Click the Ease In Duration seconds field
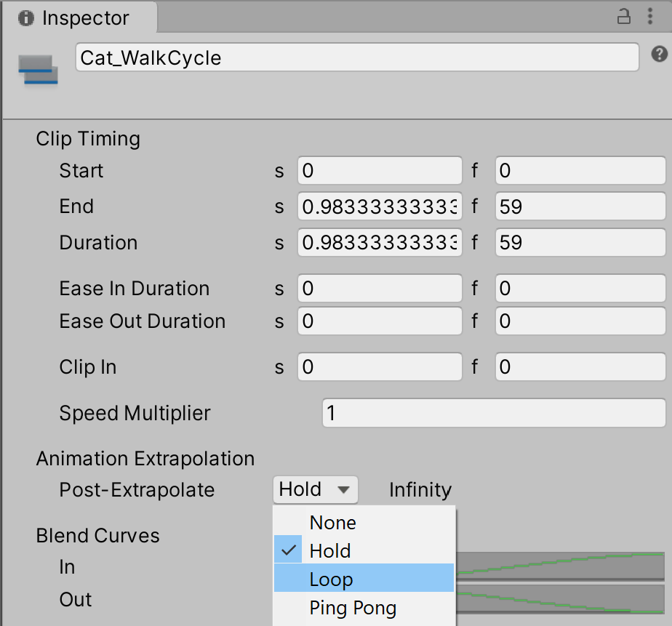The image size is (672, 626). 380,289
